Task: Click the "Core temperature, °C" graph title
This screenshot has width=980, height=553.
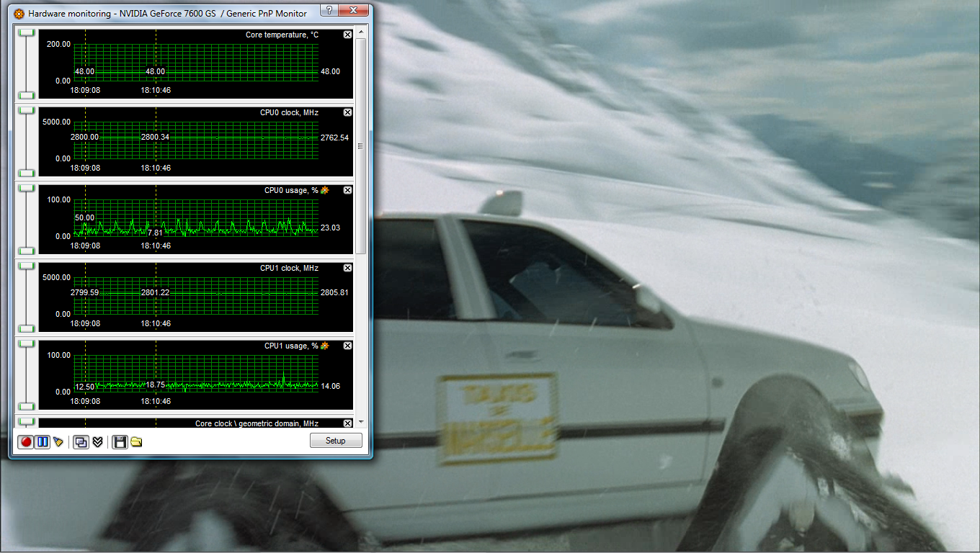Action: [x=282, y=35]
